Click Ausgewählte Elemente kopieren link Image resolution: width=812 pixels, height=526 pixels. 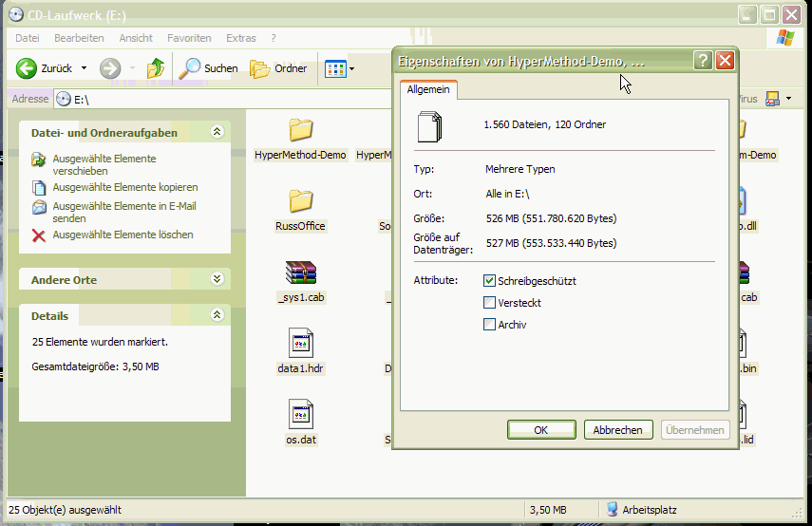point(125,187)
